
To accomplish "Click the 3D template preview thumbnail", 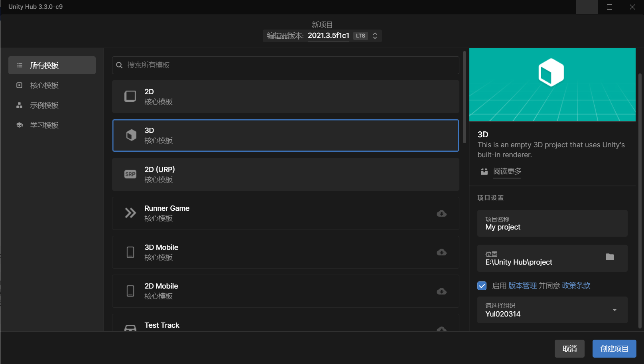I will click(552, 85).
